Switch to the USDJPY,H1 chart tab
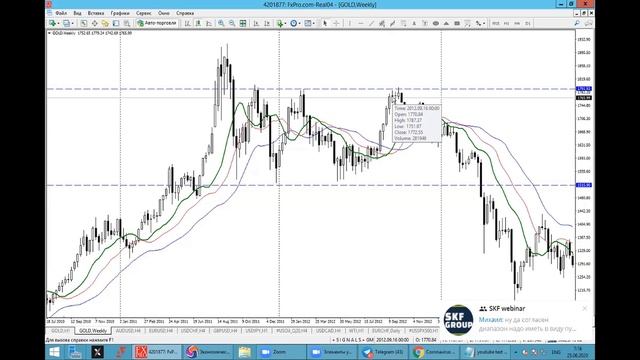This screenshot has height=360, width=640. click(257, 331)
